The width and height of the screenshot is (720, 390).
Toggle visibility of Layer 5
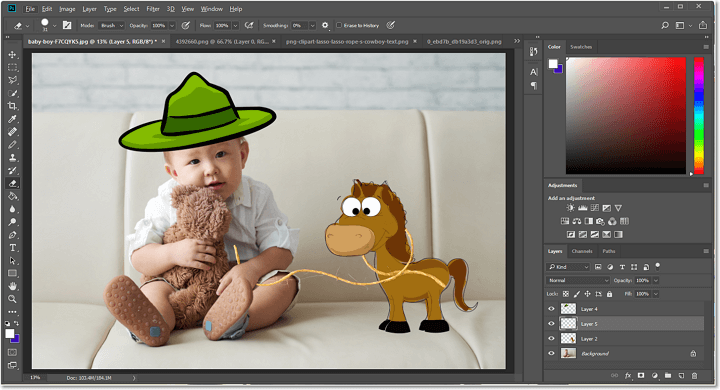[551, 324]
